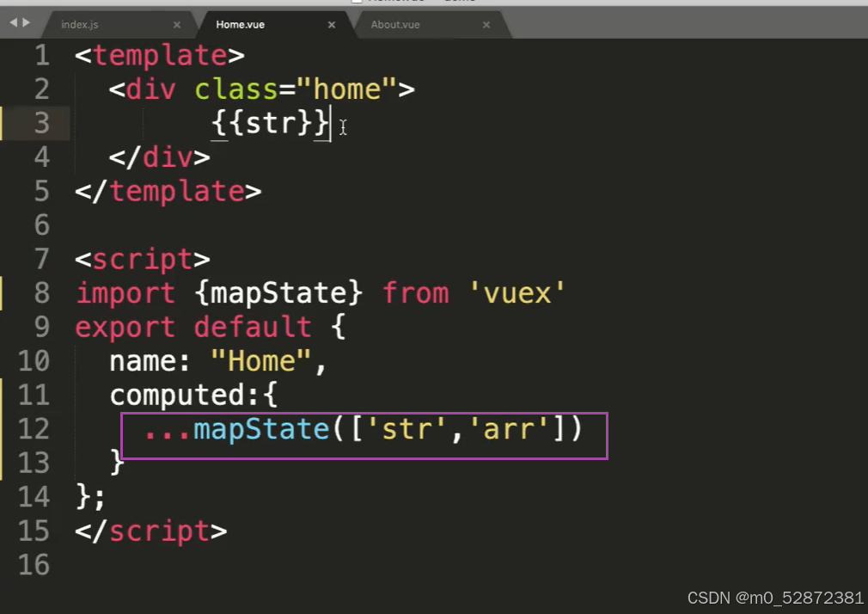This screenshot has width=868, height=614.
Task: Click line number 2 in gutter
Action: click(42, 89)
